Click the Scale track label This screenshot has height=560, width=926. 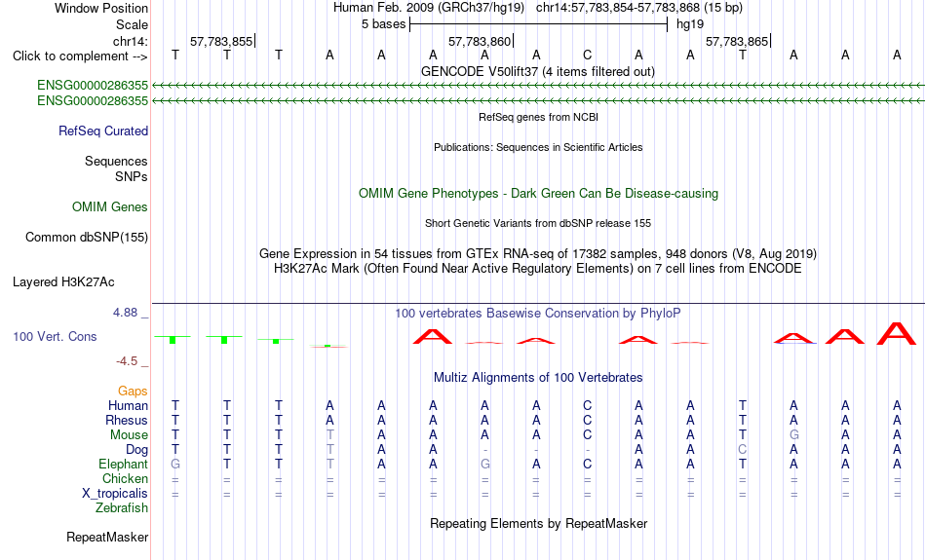(133, 24)
